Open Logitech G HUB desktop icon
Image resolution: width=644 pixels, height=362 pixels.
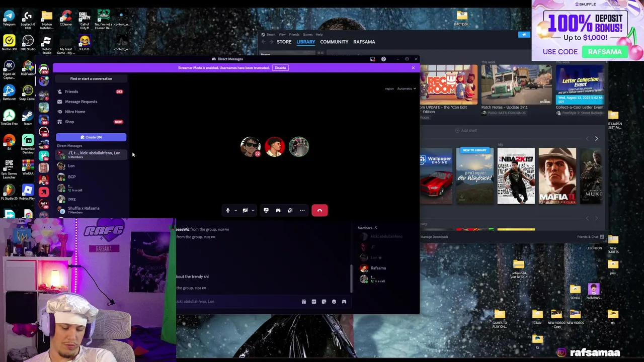click(x=28, y=19)
